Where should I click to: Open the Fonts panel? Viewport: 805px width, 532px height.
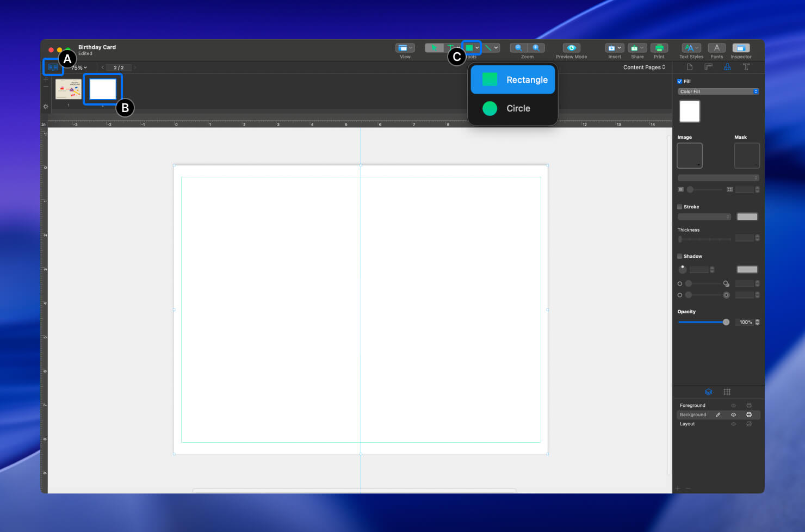(x=717, y=48)
